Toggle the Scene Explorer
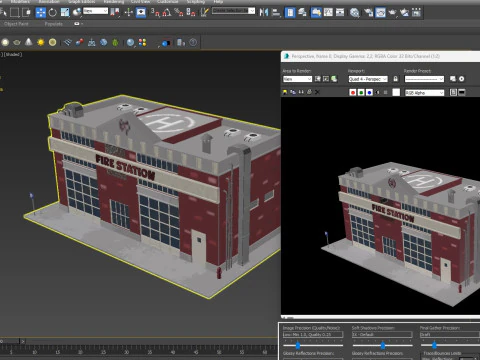Image resolution: width=480 pixels, height=360 pixels. (x=290, y=13)
